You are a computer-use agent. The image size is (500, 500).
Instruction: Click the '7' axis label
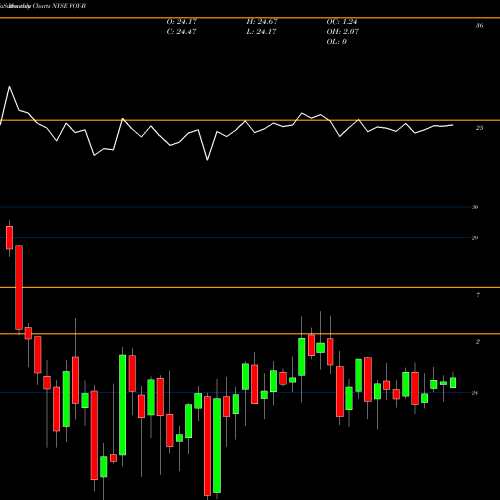(478, 295)
